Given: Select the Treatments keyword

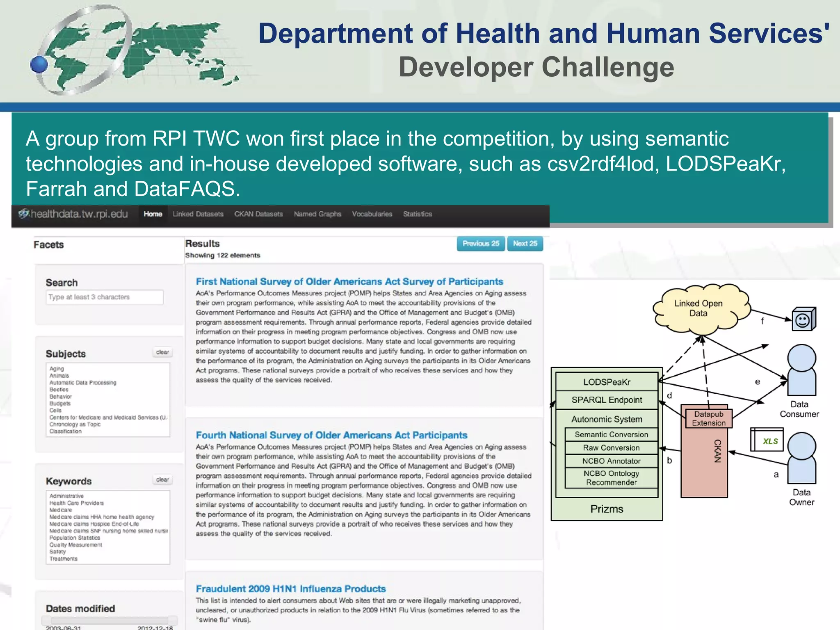Looking at the screenshot, I should [63, 559].
